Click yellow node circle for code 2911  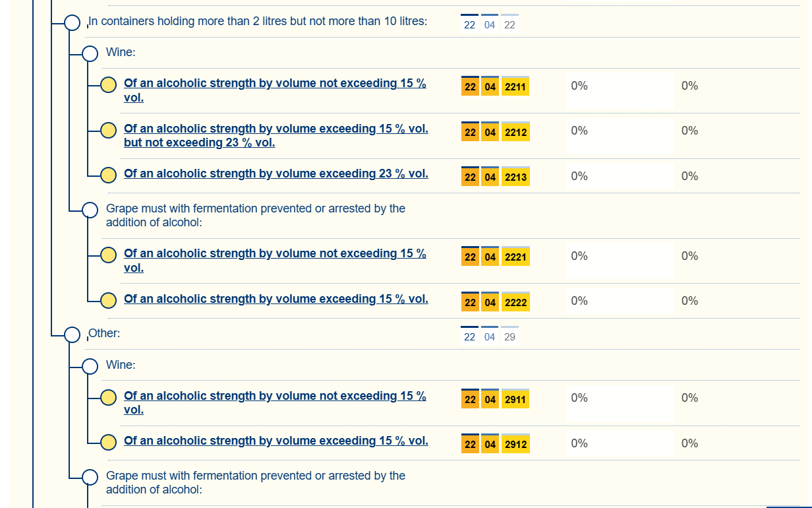[x=108, y=397]
